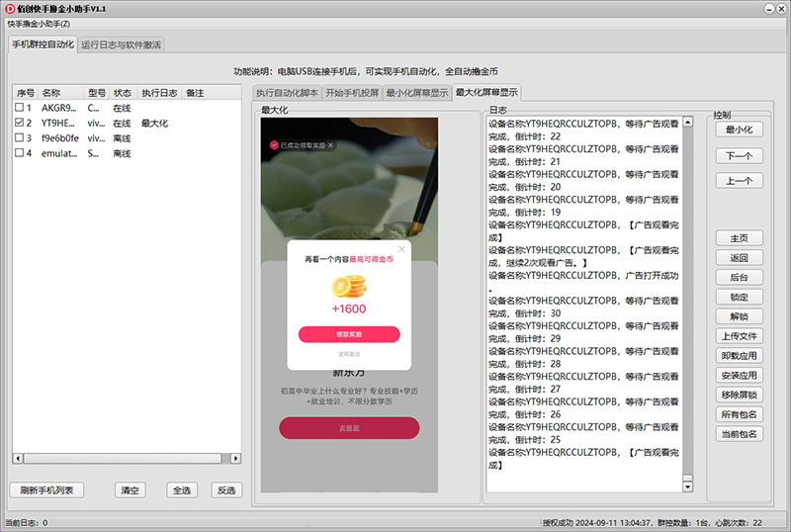Click the 全选 button
Screen dimensions: 791x532
tap(182, 490)
